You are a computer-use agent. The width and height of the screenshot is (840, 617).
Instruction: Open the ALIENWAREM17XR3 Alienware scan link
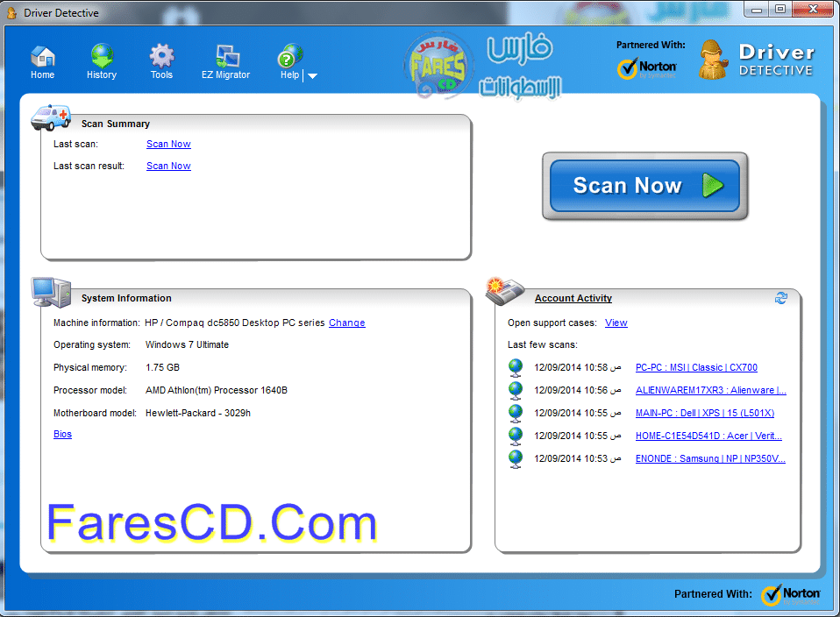(x=711, y=391)
